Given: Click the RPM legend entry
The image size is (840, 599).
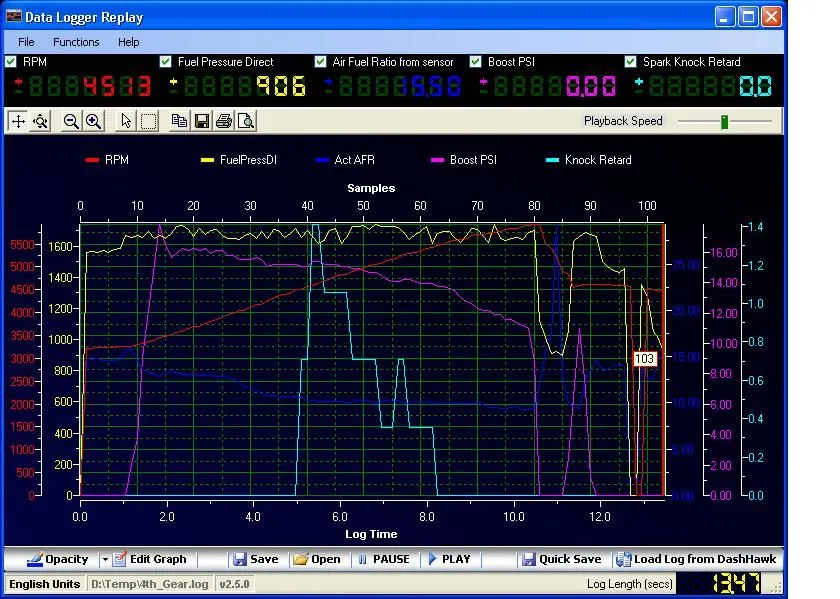Looking at the screenshot, I should click(107, 160).
